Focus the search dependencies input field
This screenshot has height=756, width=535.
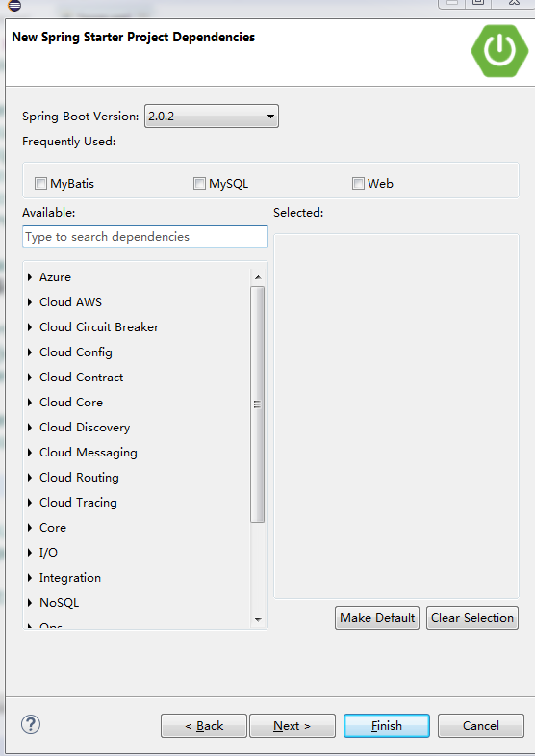145,237
